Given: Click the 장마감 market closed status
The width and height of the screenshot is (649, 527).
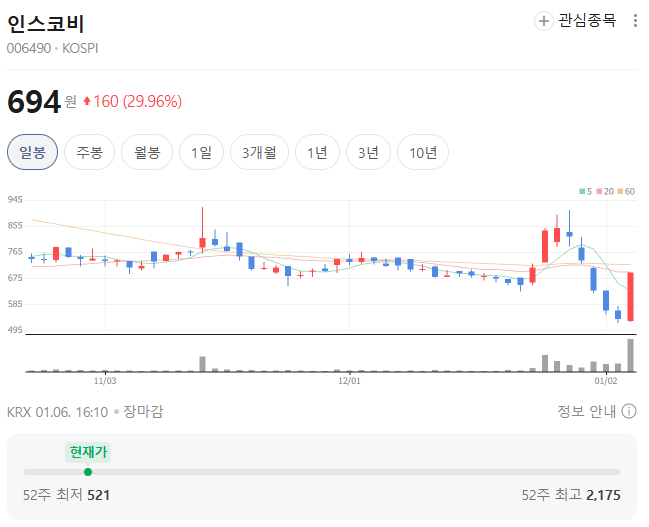Looking at the screenshot, I should [143, 411].
